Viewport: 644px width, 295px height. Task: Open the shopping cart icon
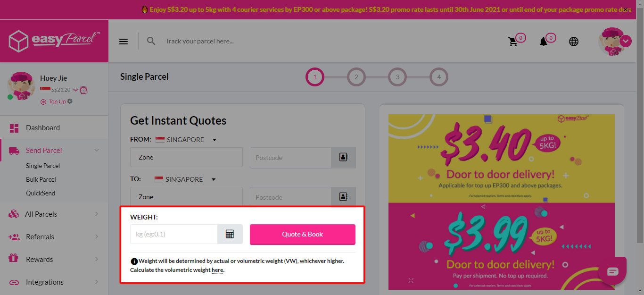tap(514, 42)
